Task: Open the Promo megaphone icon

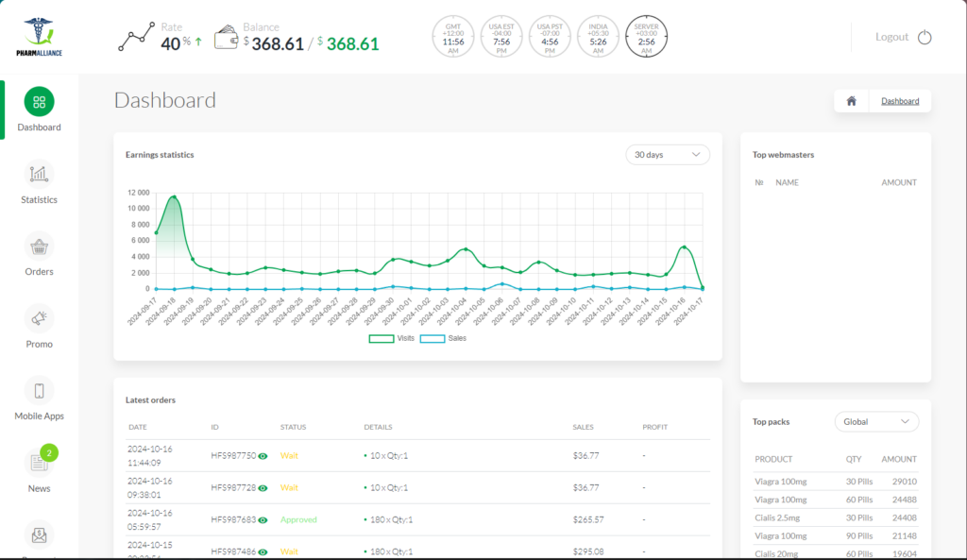Action: click(x=39, y=318)
